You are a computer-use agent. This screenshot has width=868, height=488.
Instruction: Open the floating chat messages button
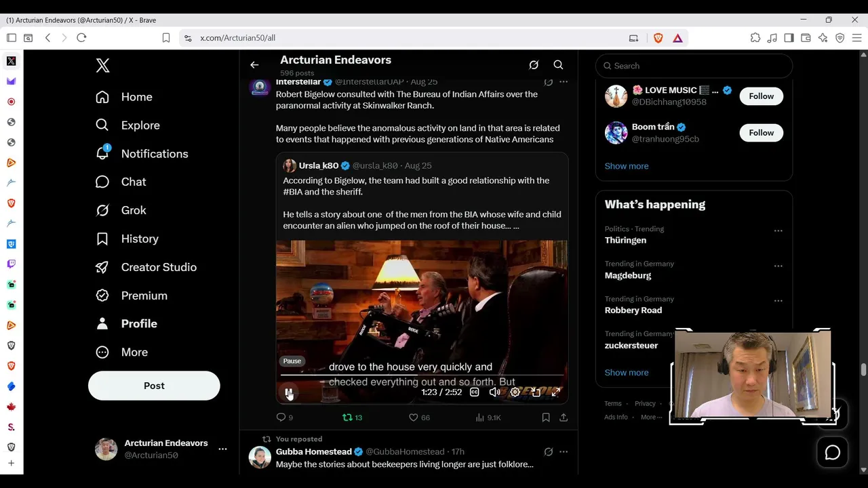coord(832,452)
